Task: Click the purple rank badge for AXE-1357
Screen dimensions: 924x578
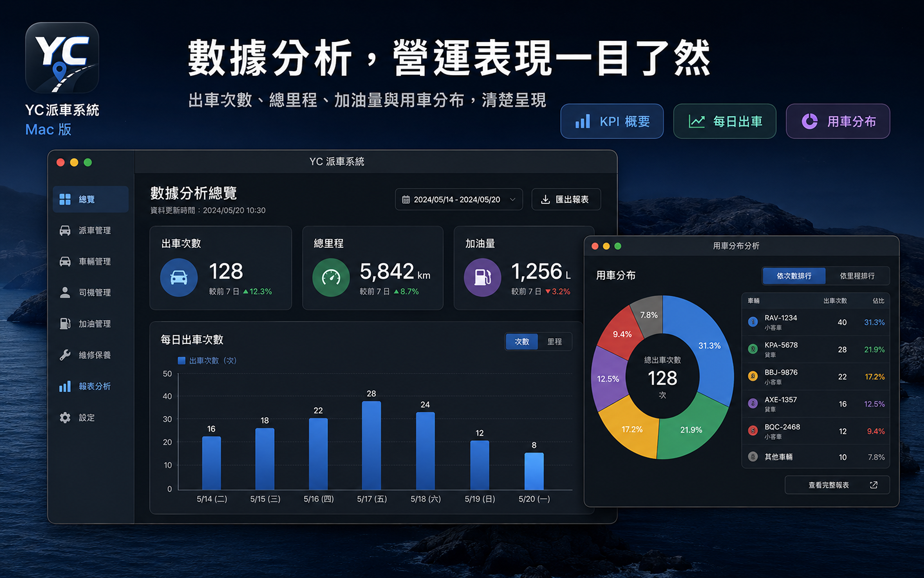Action: click(753, 403)
